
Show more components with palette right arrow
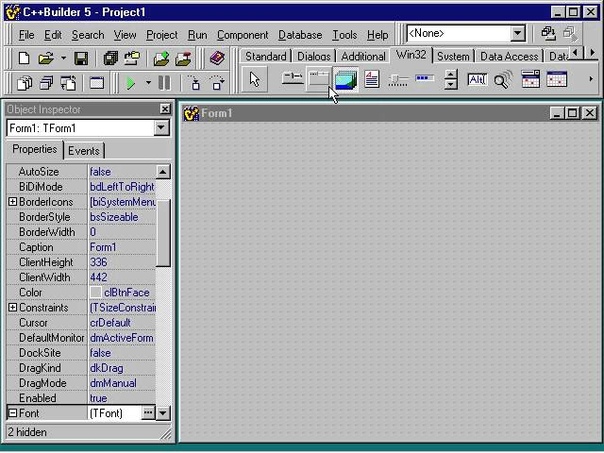click(x=591, y=79)
